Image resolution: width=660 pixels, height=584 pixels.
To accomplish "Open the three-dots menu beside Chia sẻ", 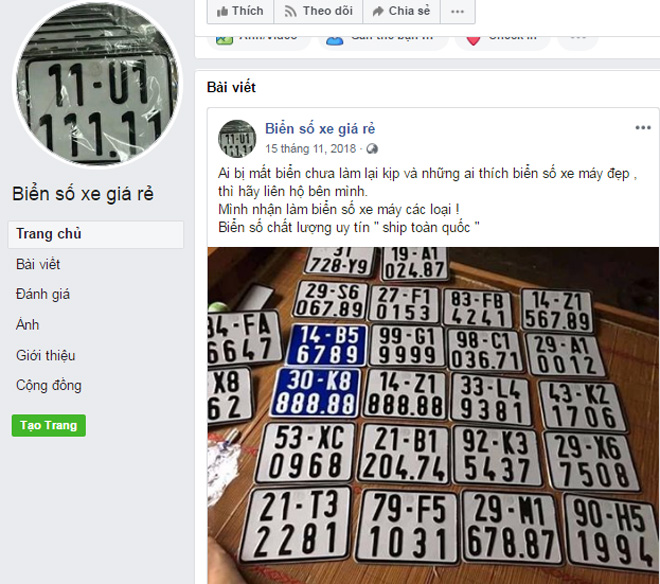I will coord(458,11).
